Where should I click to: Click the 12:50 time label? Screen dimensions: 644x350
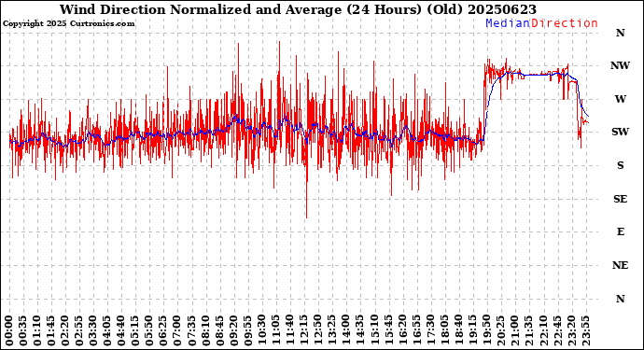(318, 330)
